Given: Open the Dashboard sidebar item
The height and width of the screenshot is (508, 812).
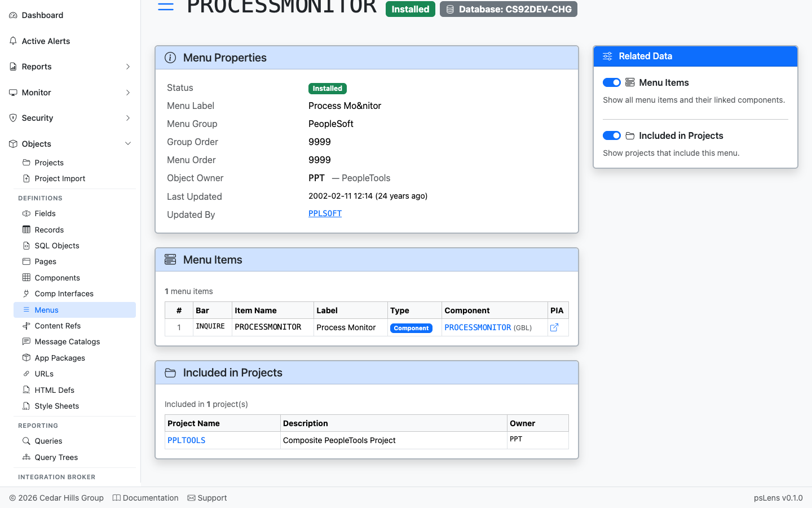Looking at the screenshot, I should [x=70, y=15].
